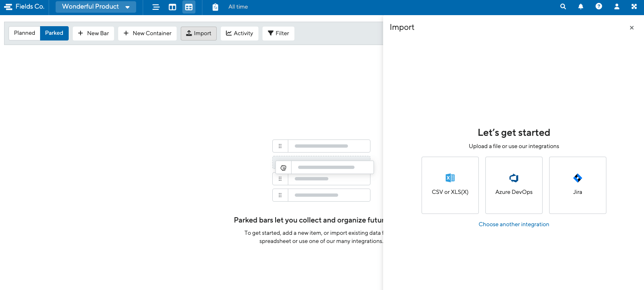Expand the Wonderful Product dropdown
The width and height of the screenshot is (644, 290).
pos(96,7)
